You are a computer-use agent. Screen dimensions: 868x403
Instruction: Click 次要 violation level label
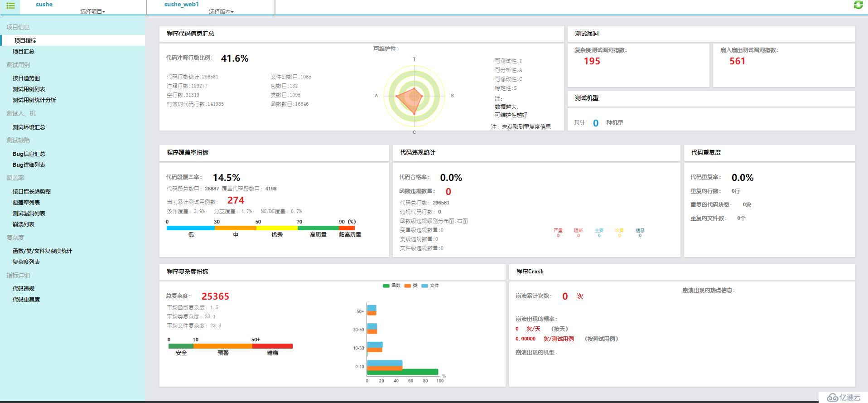619,231
